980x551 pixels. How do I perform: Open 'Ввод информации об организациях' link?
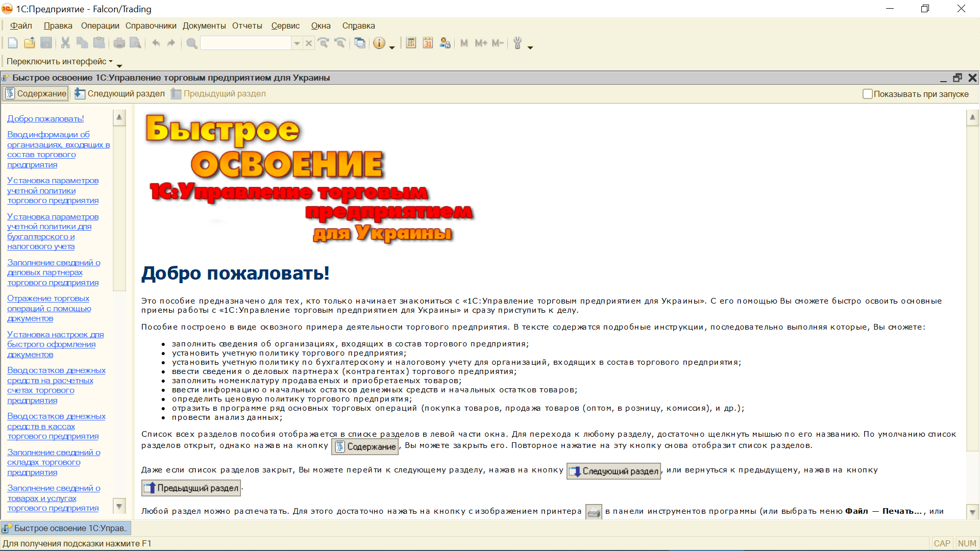point(58,149)
